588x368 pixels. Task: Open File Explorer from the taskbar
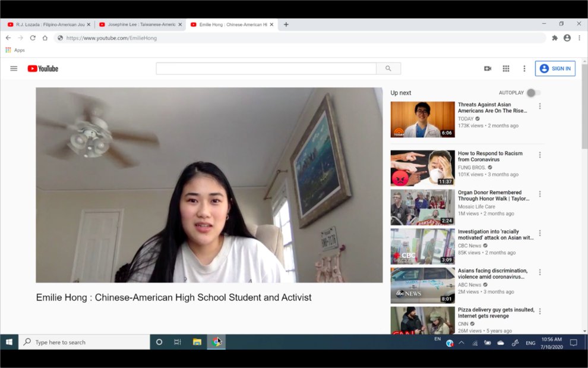[197, 342]
